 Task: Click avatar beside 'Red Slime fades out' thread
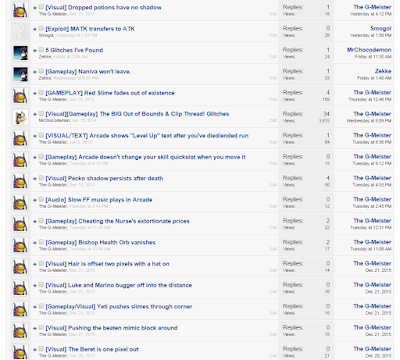click(x=20, y=96)
